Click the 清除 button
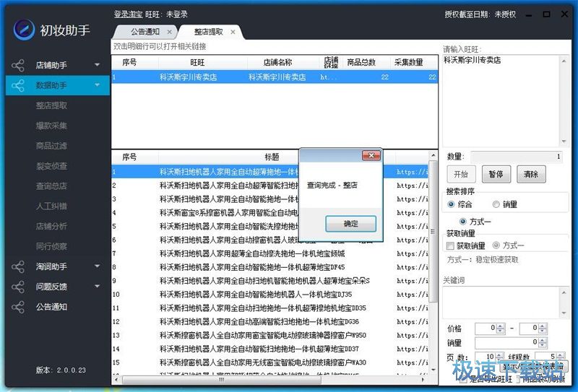 (x=531, y=174)
